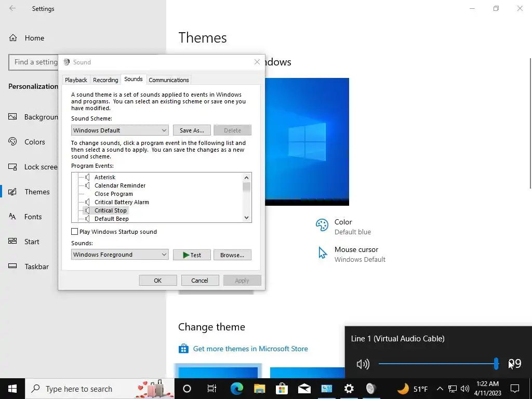
Task: Switch to the Communications tab
Action: tap(169, 79)
